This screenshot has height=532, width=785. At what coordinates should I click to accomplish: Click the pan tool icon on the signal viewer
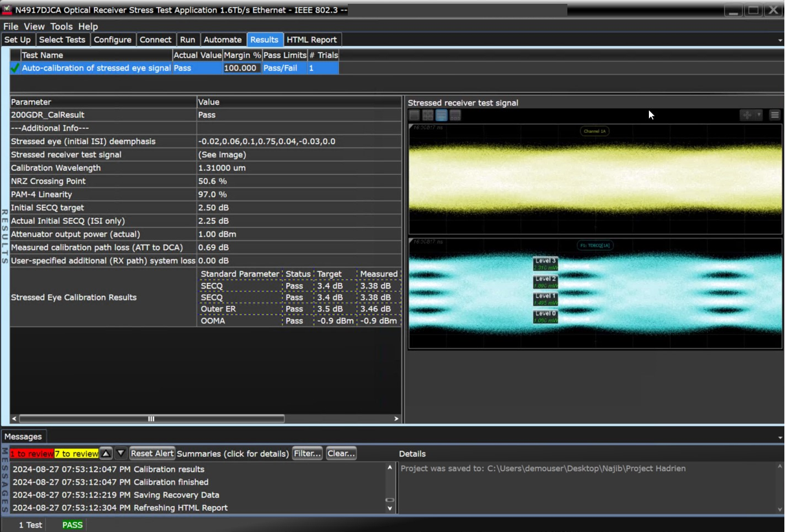(x=747, y=115)
